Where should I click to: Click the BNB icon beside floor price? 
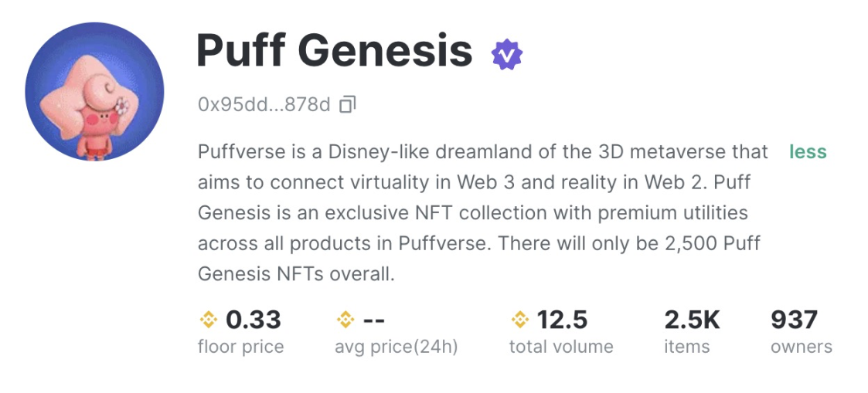[x=209, y=319]
